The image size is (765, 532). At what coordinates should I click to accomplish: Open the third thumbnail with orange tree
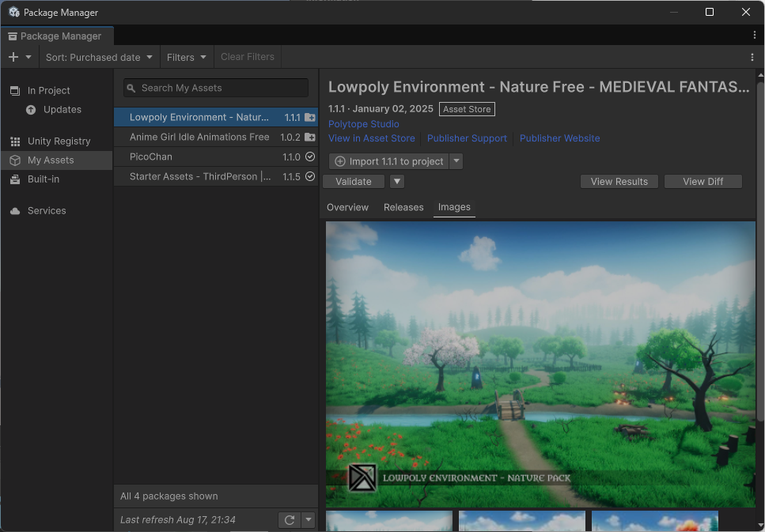[x=655, y=521]
